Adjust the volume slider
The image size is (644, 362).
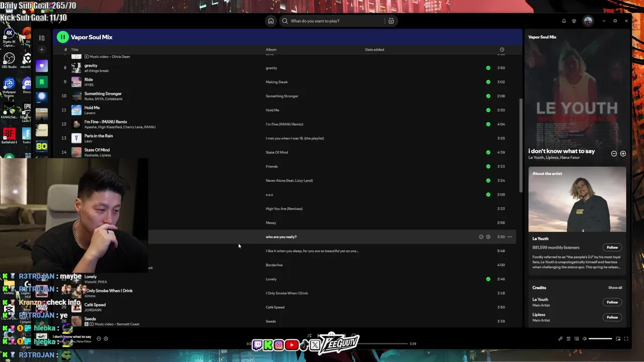coord(600,339)
